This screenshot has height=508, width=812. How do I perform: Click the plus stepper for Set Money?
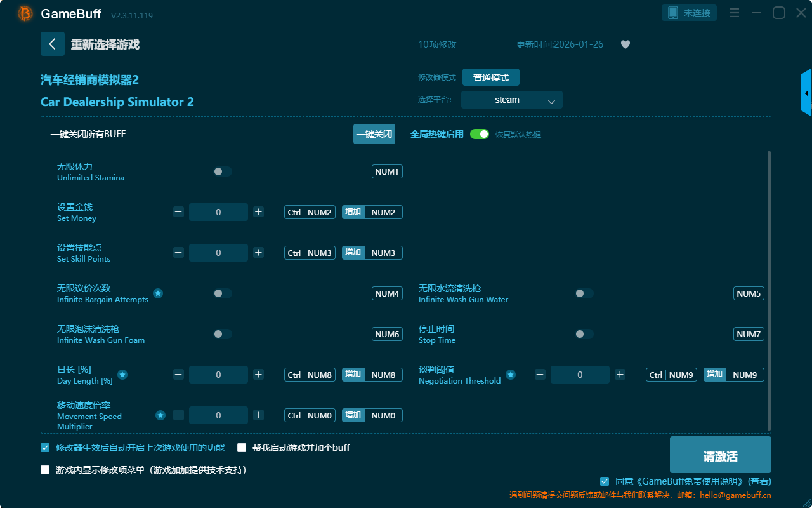[258, 212]
